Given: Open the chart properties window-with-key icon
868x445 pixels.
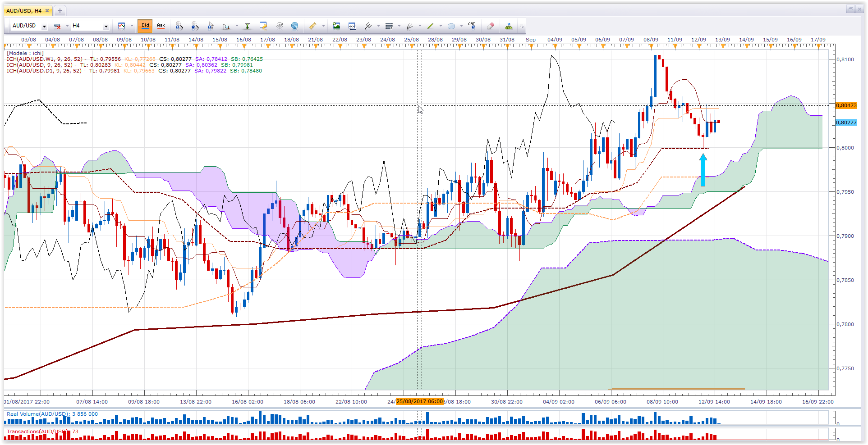Looking at the screenshot, I should click(x=263, y=26).
